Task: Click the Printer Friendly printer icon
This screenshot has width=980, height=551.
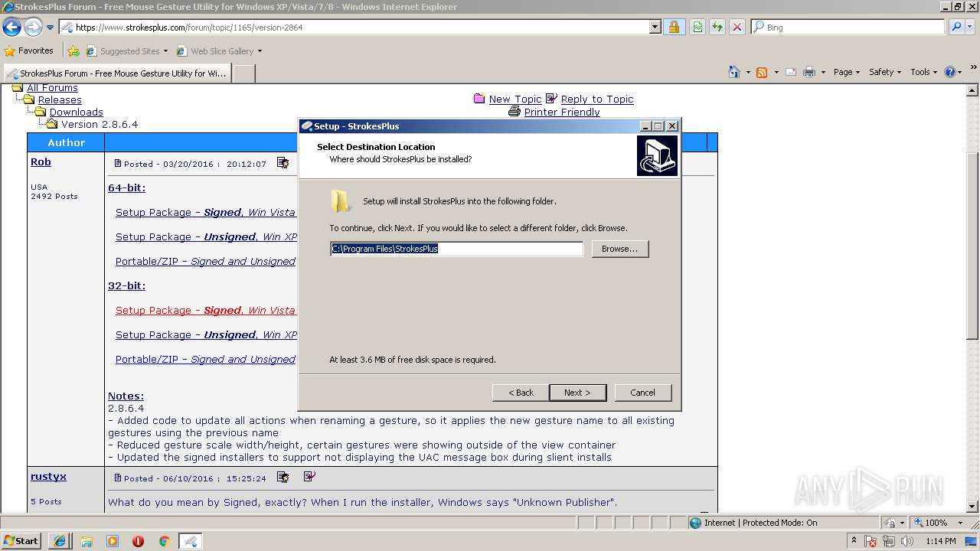Action: click(x=514, y=112)
